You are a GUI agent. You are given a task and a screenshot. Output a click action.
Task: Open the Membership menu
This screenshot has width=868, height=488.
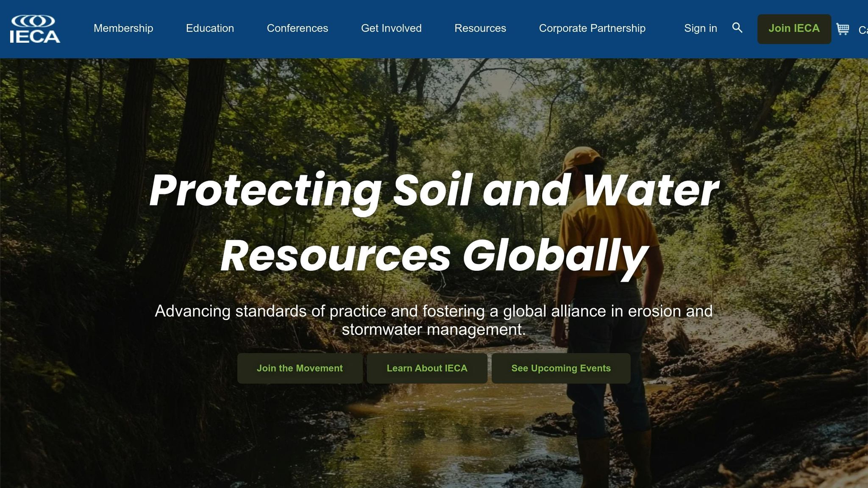(x=123, y=28)
